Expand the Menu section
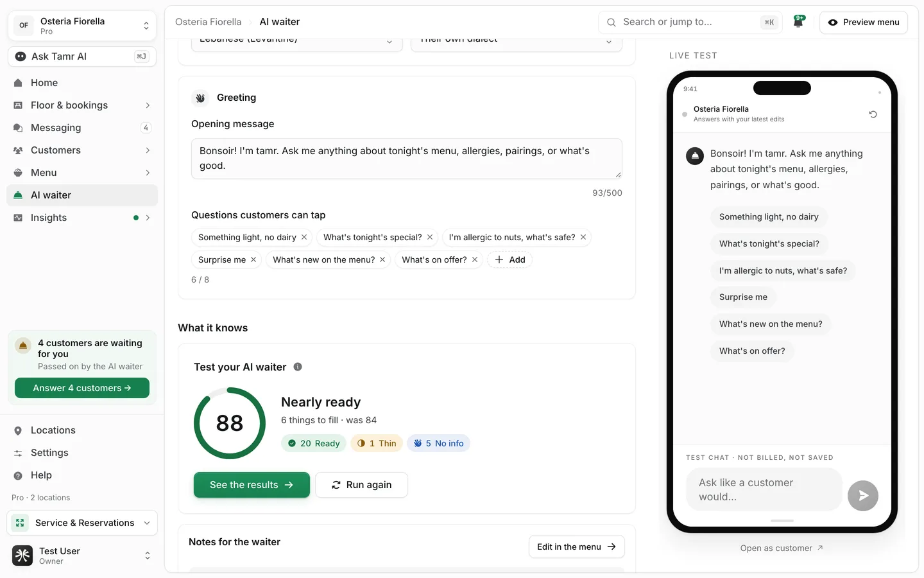The image size is (924, 578). (148, 173)
